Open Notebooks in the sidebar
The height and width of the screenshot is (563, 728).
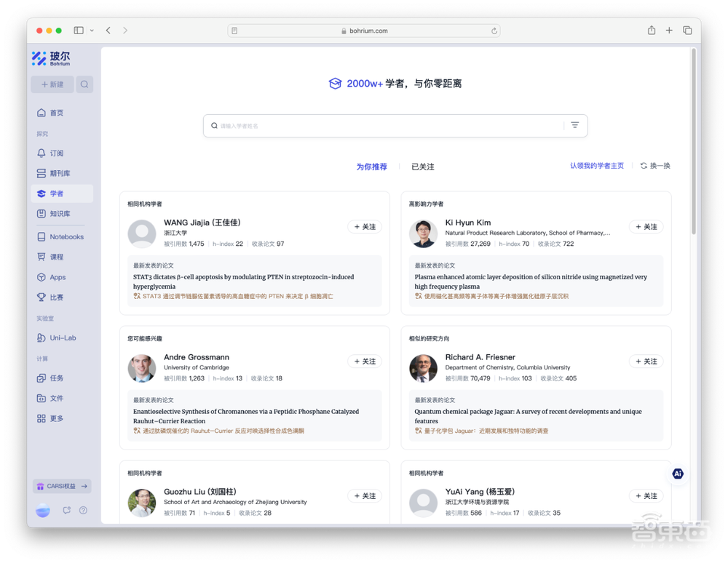coord(66,237)
